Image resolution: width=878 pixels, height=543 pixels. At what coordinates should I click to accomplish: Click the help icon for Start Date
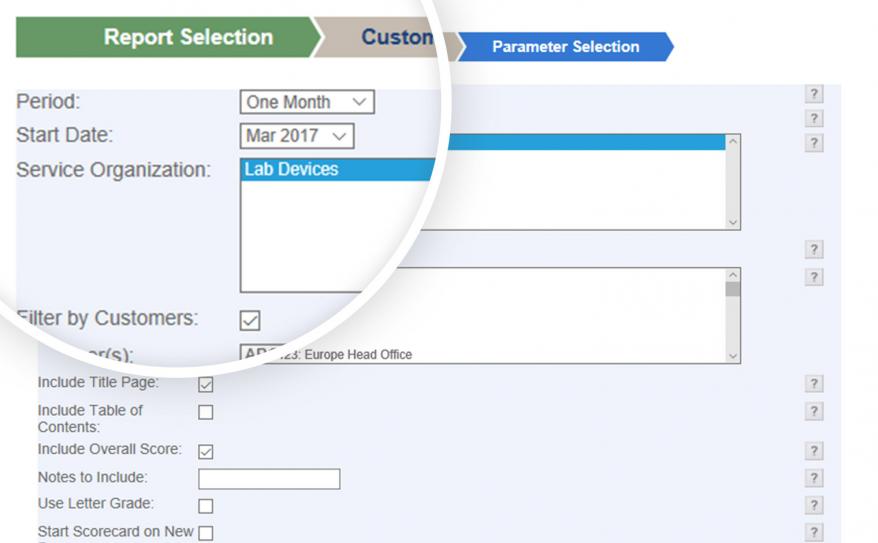[x=814, y=119]
